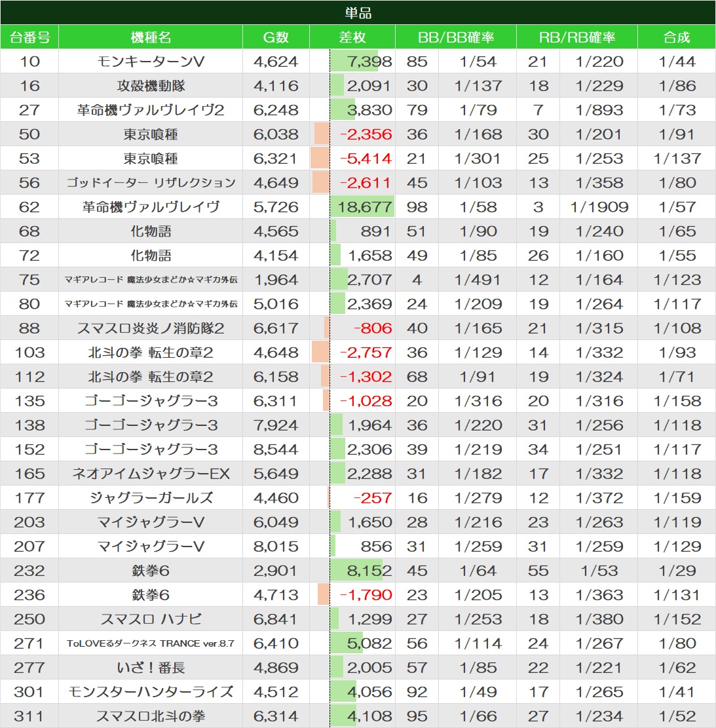Click the RB/RB確率 column header
Screen dimensions: 716x728
point(576,37)
